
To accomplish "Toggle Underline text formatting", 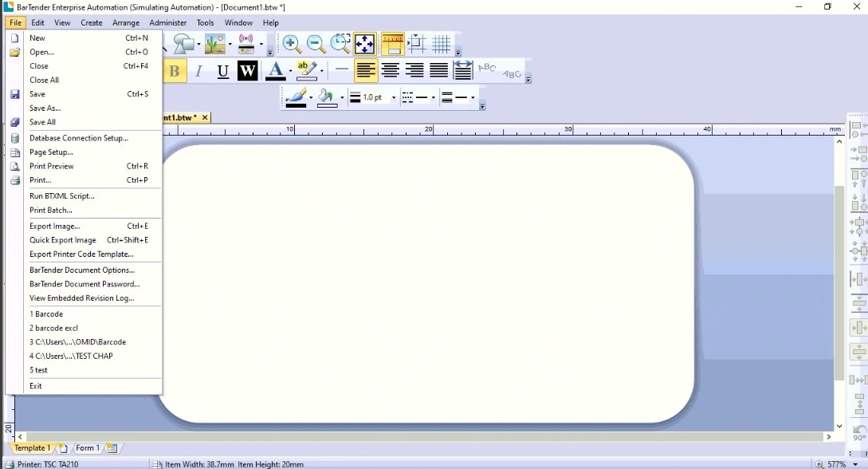I will [222, 70].
